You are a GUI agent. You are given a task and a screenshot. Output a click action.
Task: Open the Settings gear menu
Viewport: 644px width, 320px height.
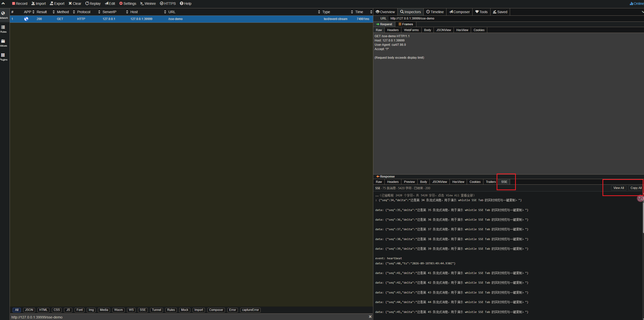pyautogui.click(x=128, y=4)
